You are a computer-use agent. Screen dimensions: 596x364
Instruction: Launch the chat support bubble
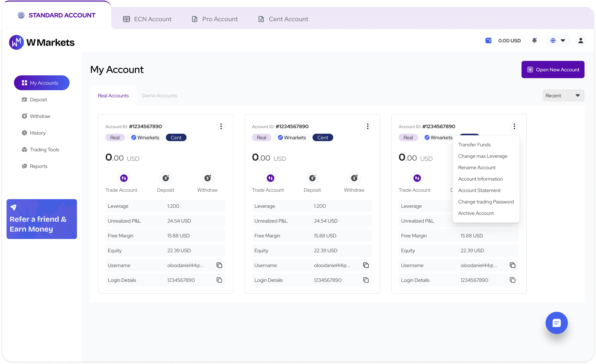click(557, 323)
